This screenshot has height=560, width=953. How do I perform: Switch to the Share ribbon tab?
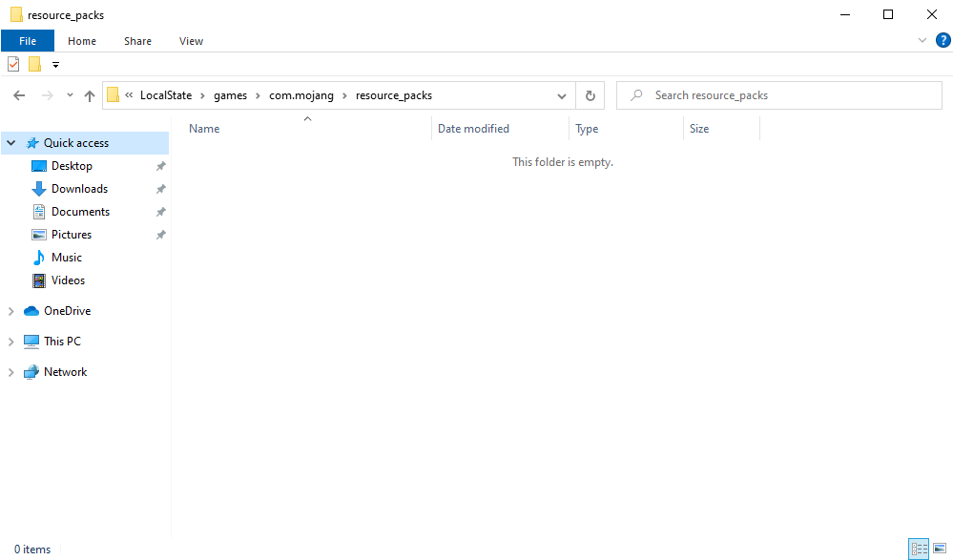point(138,41)
